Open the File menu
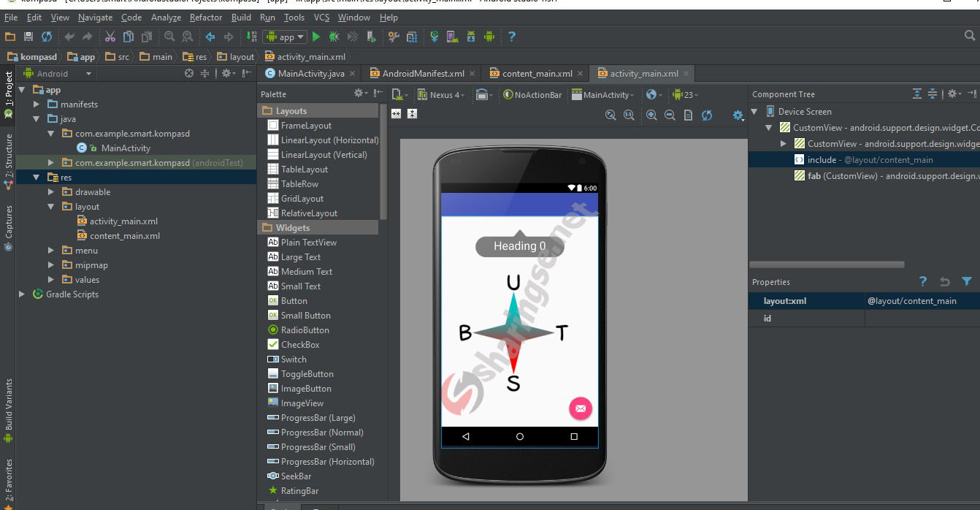 [10, 17]
